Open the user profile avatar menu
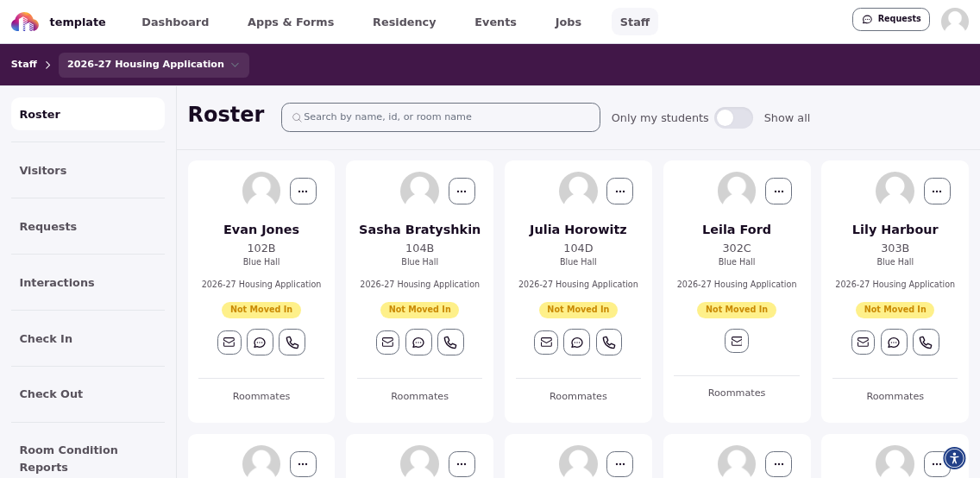The height and width of the screenshot is (478, 980). (954, 22)
